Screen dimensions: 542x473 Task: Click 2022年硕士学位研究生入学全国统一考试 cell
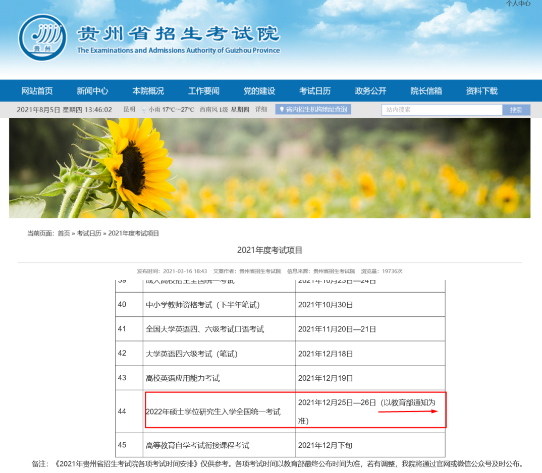coord(219,411)
